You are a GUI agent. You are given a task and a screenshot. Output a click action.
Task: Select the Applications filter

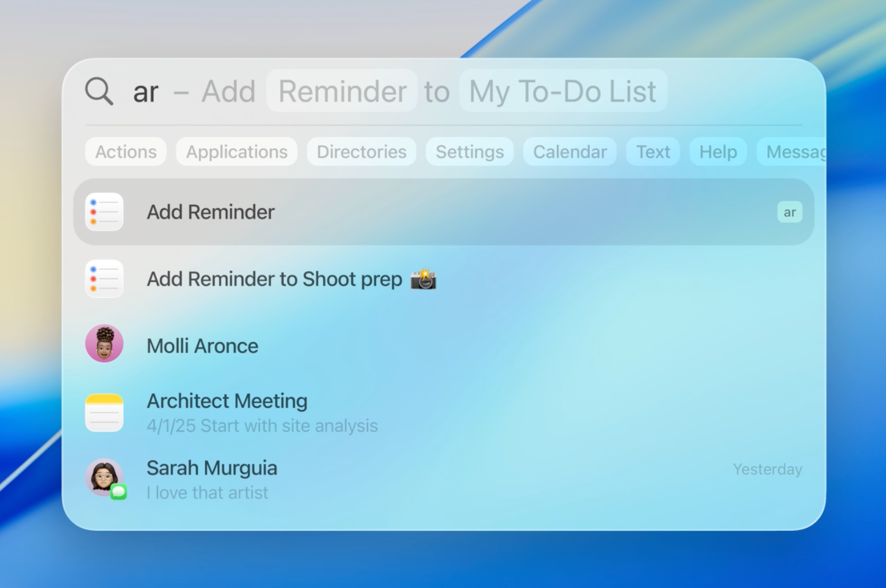pos(236,152)
